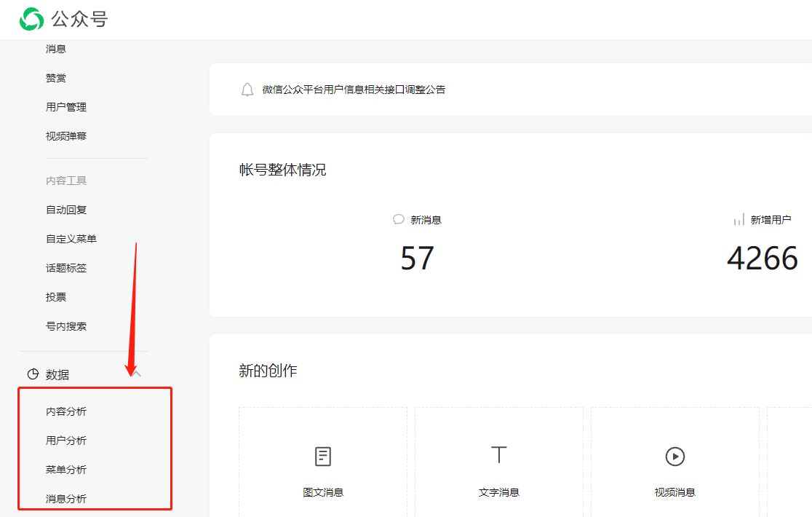Click the 新消息 chat bubble icon
Screen dimensions: 812x517
pos(398,220)
